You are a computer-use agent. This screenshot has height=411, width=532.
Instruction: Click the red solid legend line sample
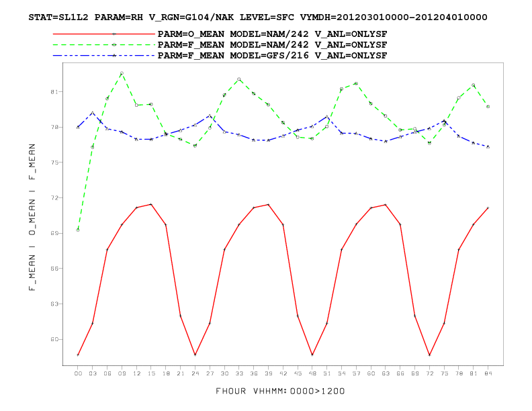coord(104,34)
